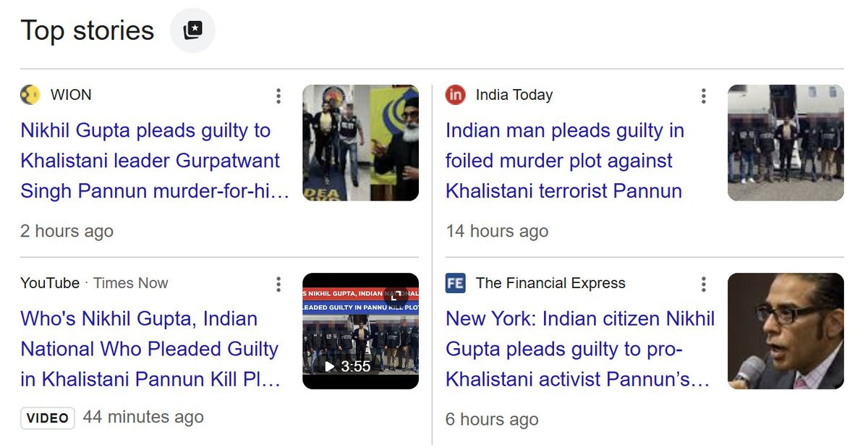
Task: Click the India Today story thumbnail
Action: [x=786, y=143]
